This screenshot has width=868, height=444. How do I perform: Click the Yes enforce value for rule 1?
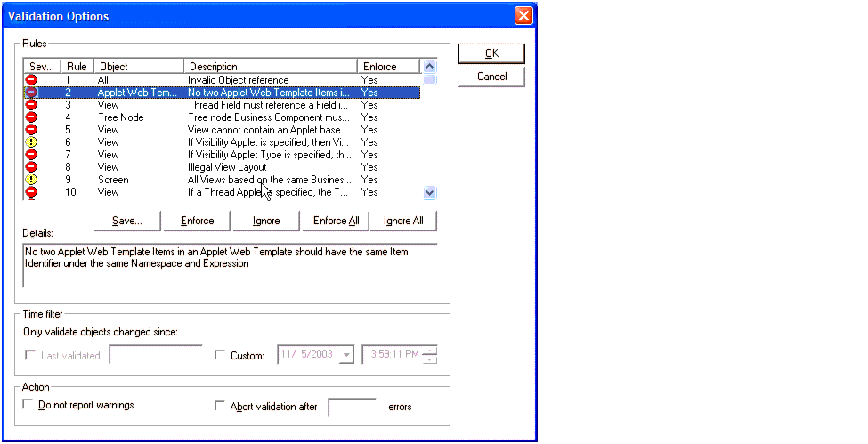click(x=369, y=80)
